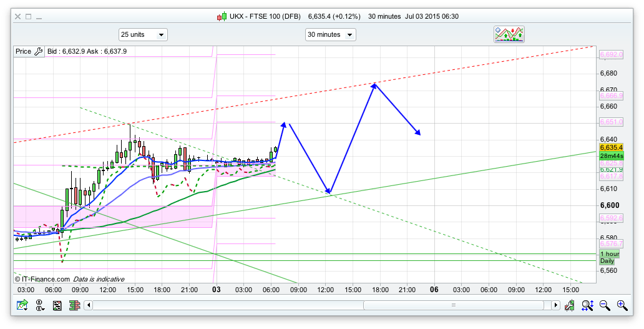The image size is (644, 329).
Task: Open the chart link/group icon
Action: pos(39,305)
